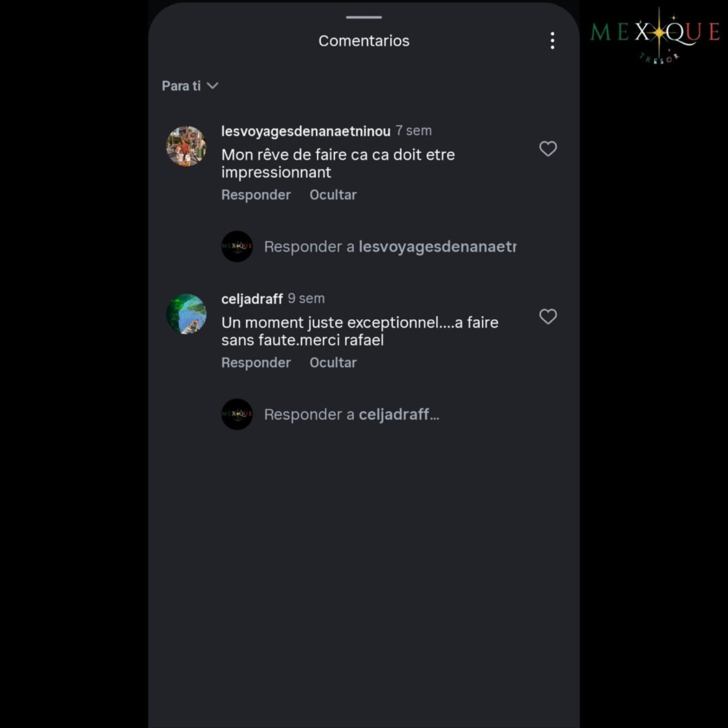
Task: Tap the Comentarios header title
Action: [x=364, y=41]
